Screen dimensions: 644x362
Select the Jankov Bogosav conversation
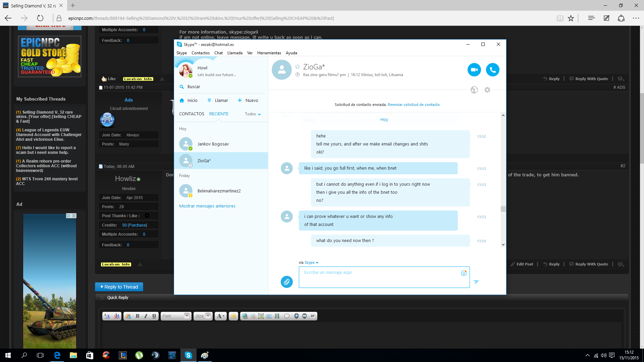tap(221, 144)
